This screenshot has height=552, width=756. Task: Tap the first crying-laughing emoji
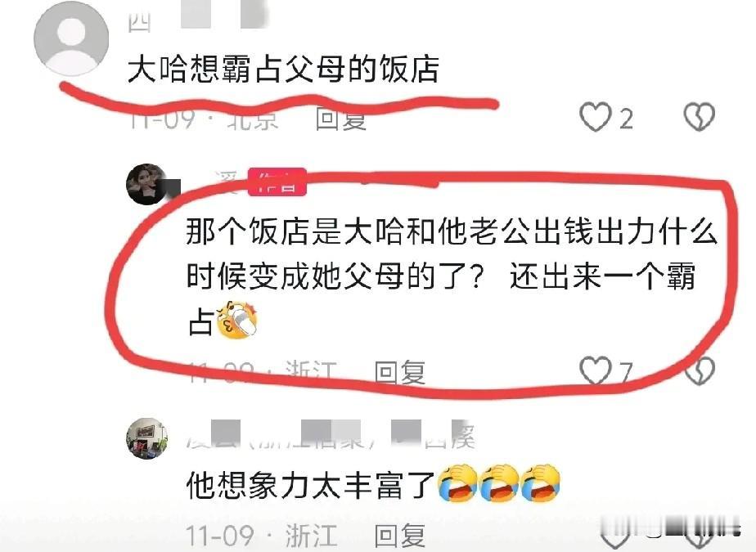point(457,483)
